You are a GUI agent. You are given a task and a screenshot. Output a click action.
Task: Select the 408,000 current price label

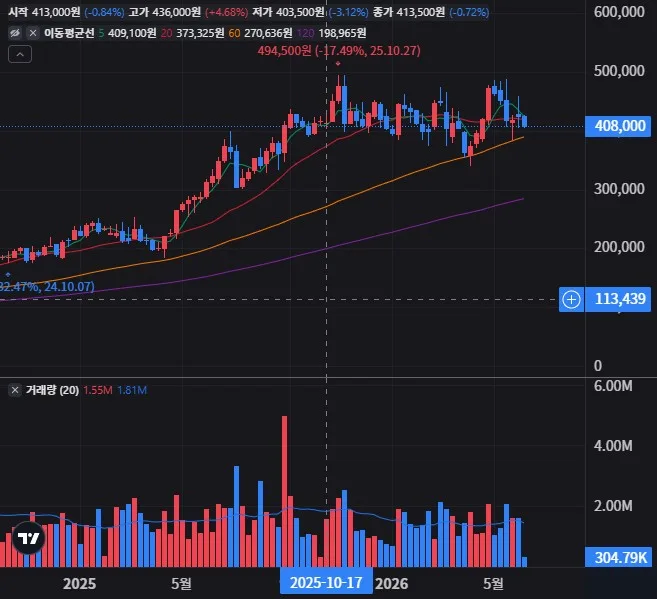click(618, 126)
